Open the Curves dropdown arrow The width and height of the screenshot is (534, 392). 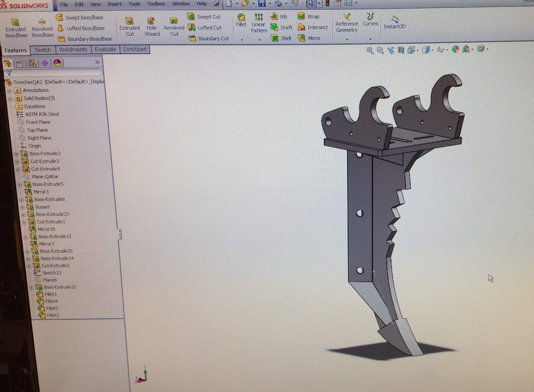pos(370,39)
